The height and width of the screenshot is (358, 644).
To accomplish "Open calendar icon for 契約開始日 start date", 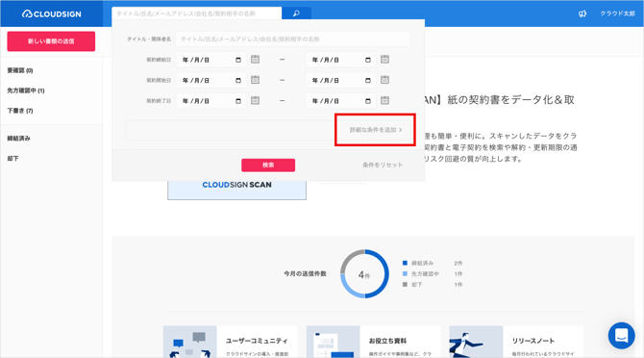I will tap(255, 80).
